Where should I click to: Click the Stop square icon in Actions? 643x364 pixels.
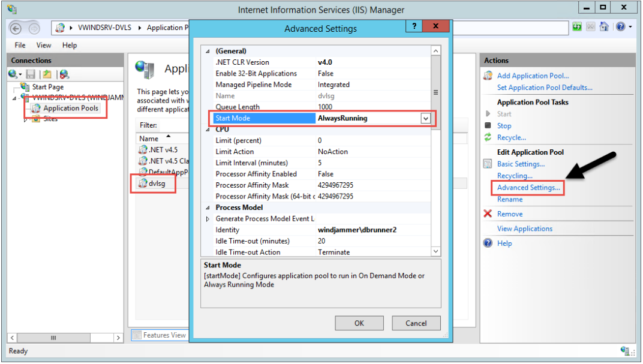click(x=488, y=126)
